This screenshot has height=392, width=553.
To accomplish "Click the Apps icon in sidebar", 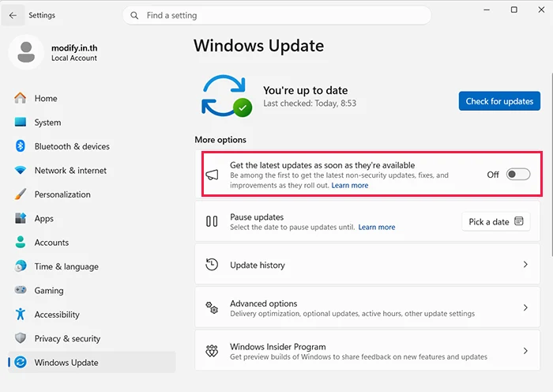I will [x=21, y=218].
